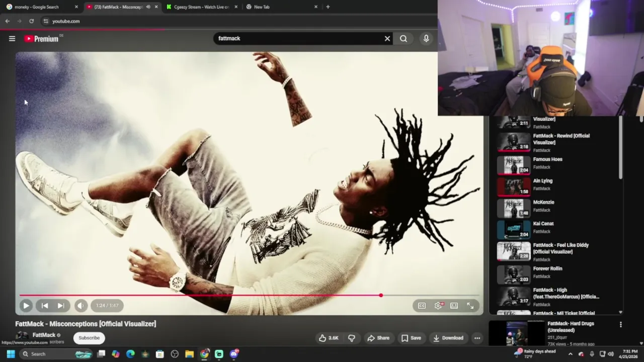Open the weather widget 'Rainy days ahead'
Screen dimensions: 644x362
pos(535,354)
